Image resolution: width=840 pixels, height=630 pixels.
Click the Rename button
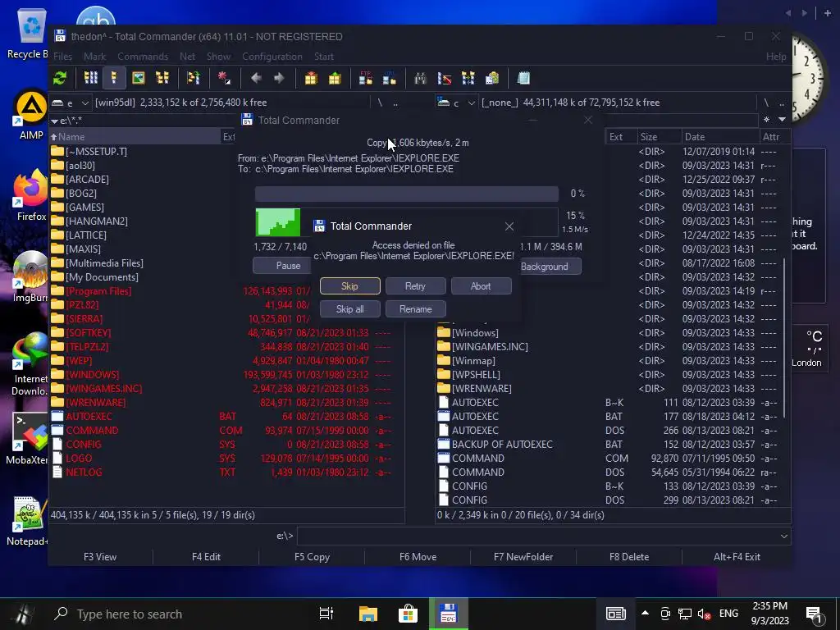[415, 309]
